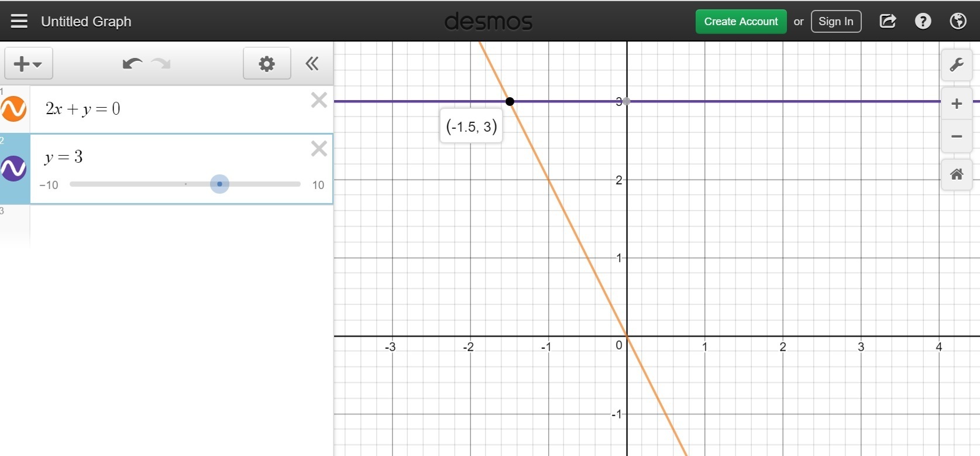
Task: Zoom in on the graph
Action: (957, 104)
